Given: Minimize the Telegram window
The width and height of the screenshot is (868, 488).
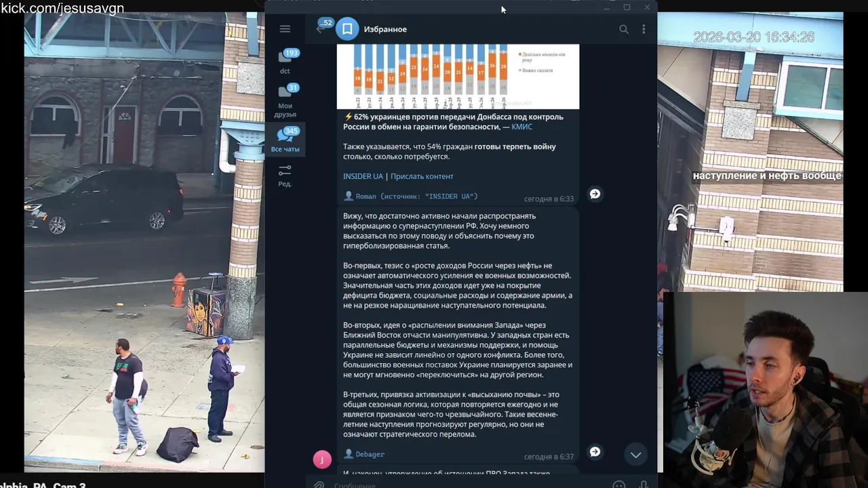Looking at the screenshot, I should point(607,7).
